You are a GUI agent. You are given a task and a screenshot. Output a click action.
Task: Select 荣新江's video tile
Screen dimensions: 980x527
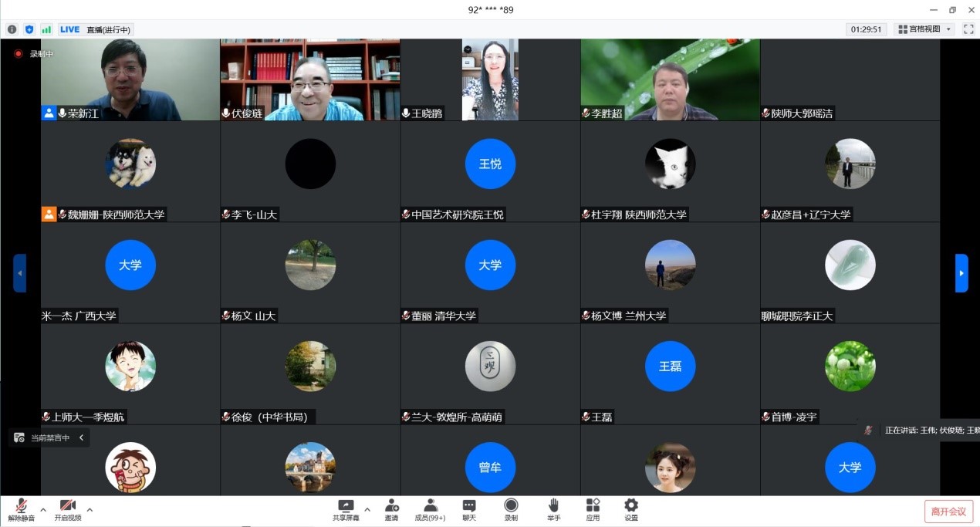click(130, 80)
